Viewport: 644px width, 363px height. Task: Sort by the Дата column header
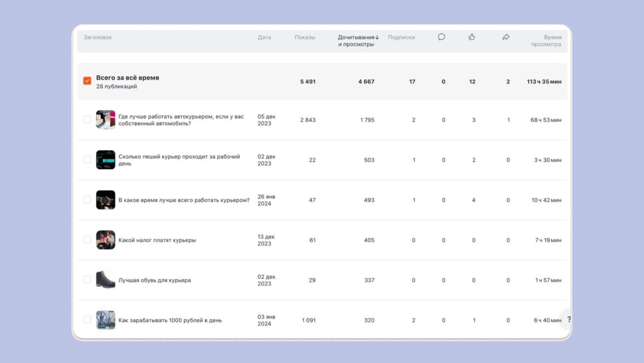(264, 37)
